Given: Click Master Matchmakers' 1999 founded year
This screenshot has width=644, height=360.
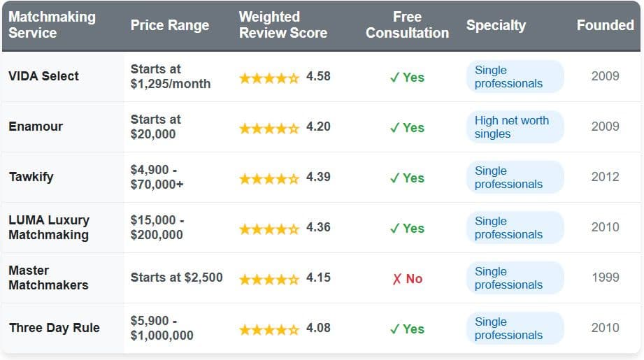Looking at the screenshot, I should pos(605,278).
